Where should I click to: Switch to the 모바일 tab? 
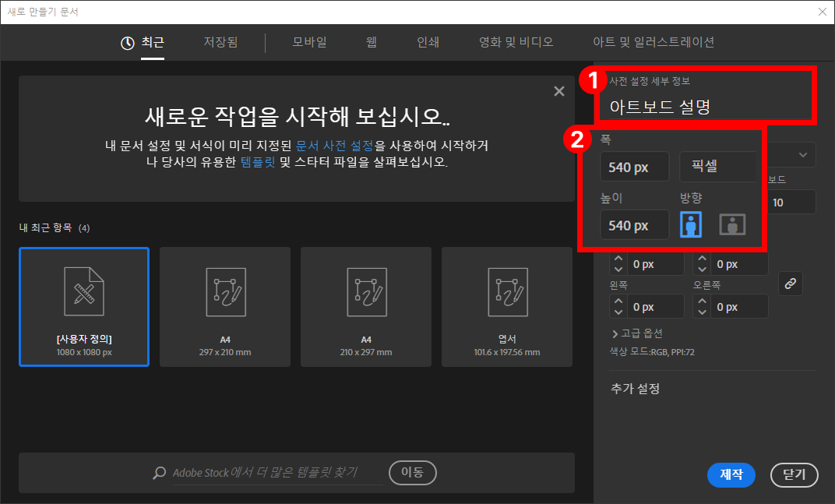(309, 42)
